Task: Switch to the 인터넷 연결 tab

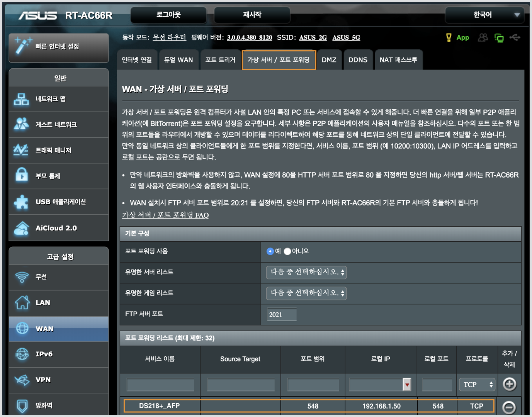Action: 137,60
